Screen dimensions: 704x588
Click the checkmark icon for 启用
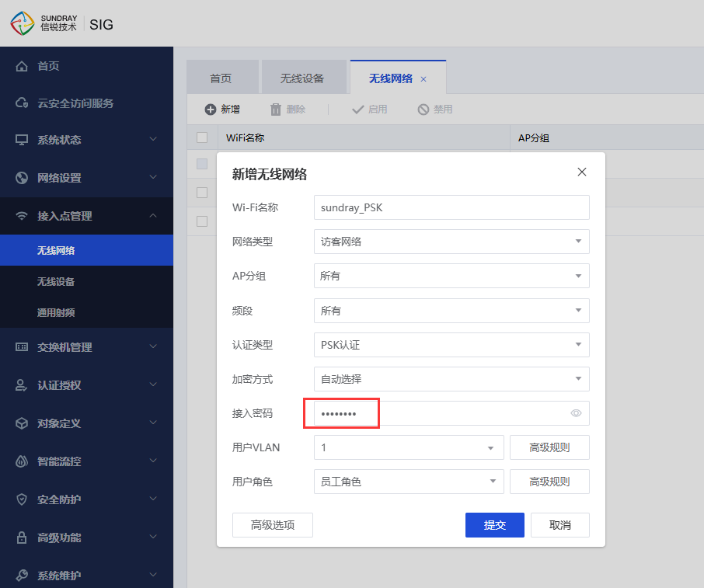coord(358,110)
